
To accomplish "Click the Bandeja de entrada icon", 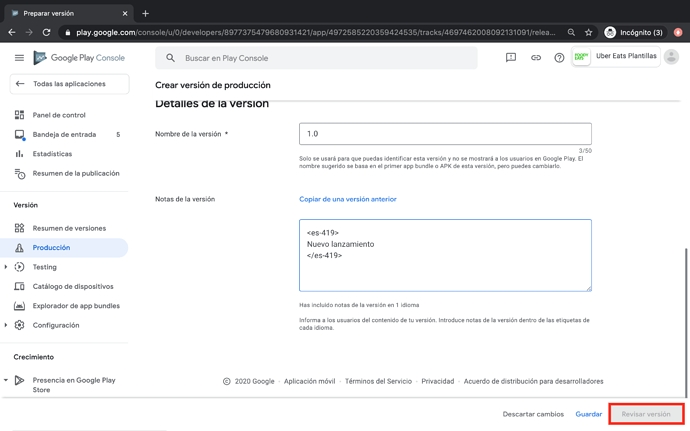I will [20, 135].
